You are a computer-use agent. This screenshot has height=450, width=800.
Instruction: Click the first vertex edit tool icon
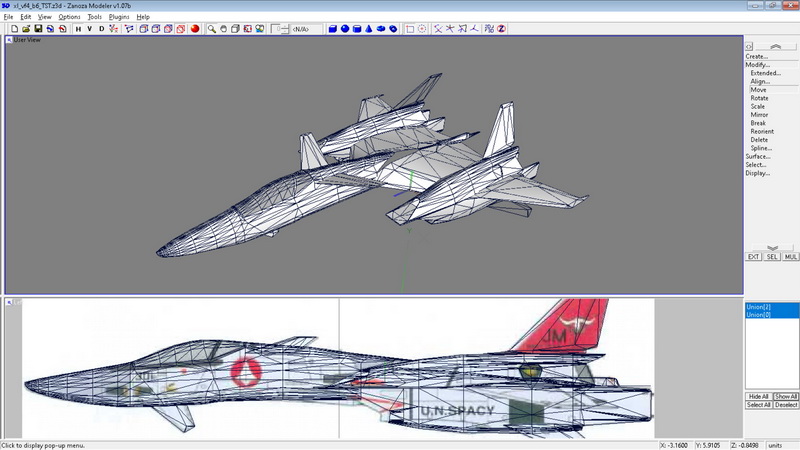(438, 29)
